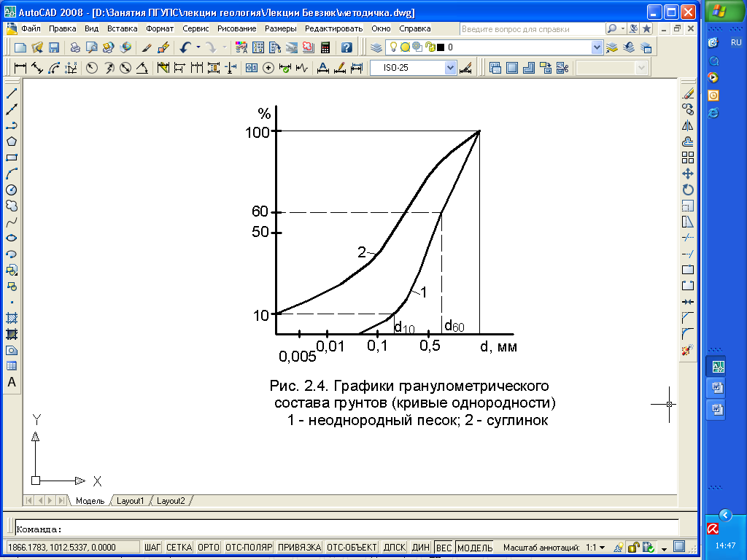The height and width of the screenshot is (560, 747).
Task: Select the Erase modify tool
Action: point(687,93)
